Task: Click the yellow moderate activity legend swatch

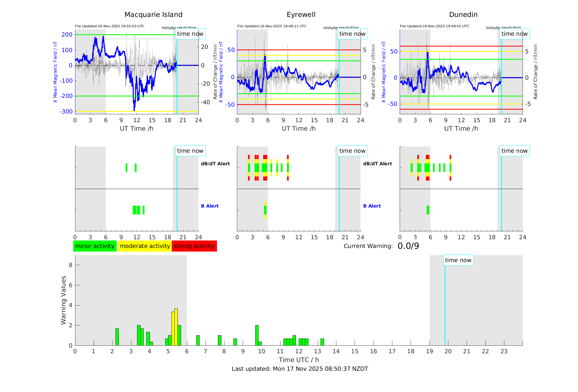Action: click(x=145, y=246)
